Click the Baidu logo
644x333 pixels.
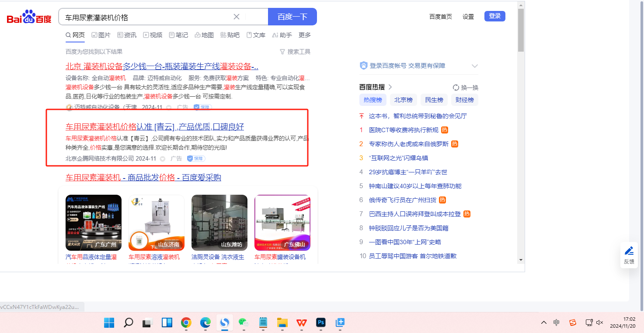29,18
